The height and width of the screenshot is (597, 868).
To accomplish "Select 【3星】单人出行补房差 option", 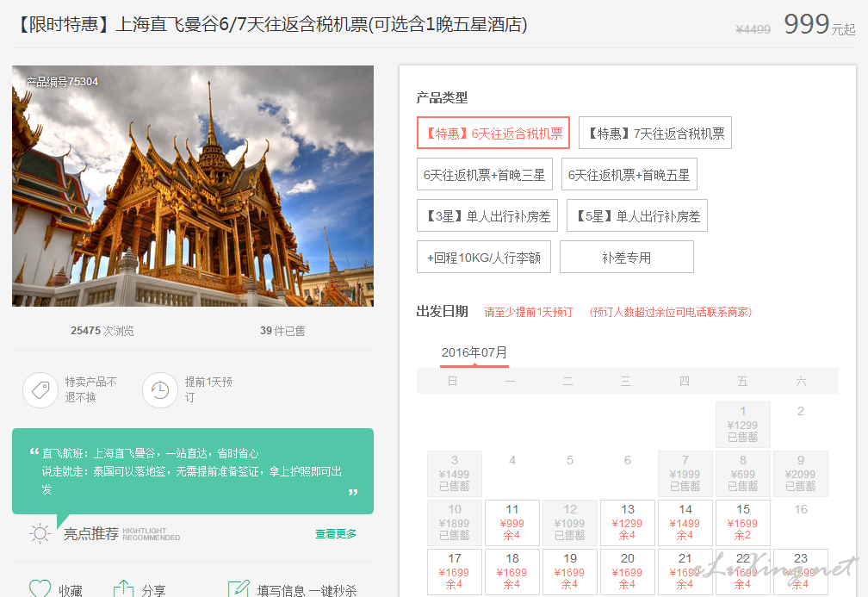I will coord(487,215).
